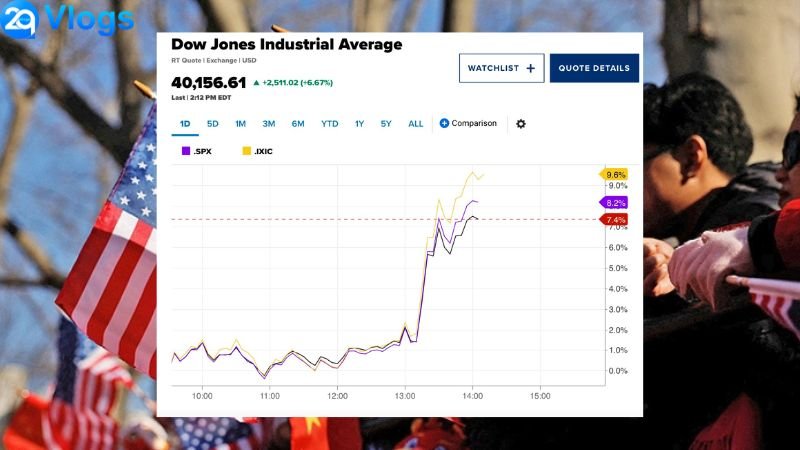Screen dimensions: 800x450
Task: Click the RT Quote Exchange USD subtitle
Action: 214,60
